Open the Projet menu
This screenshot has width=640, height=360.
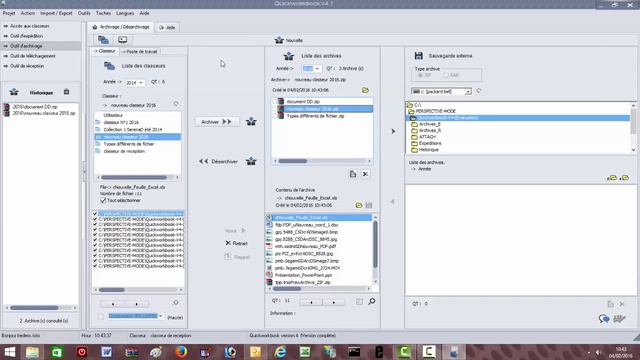pos(9,13)
